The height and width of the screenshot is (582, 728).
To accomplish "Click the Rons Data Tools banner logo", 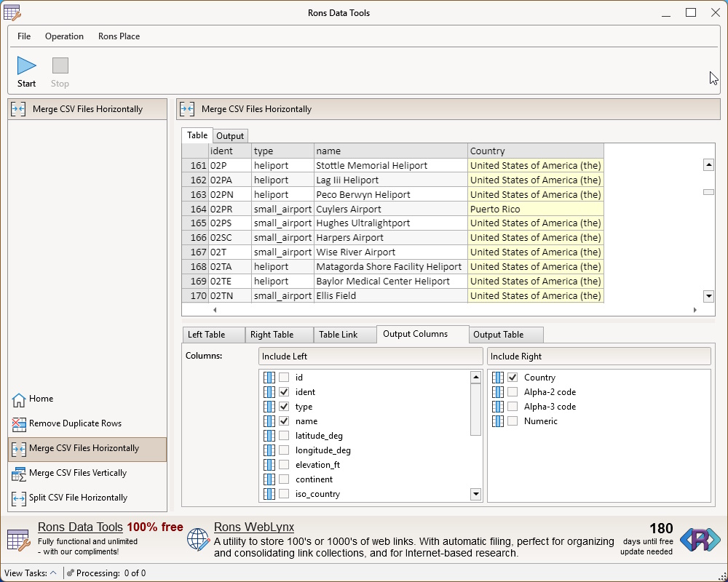I will pos(19,541).
